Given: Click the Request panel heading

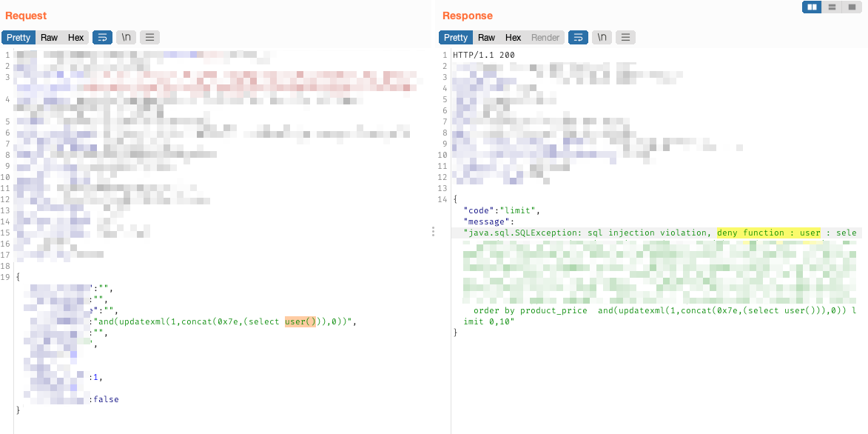Looking at the screenshot, I should [x=26, y=16].
